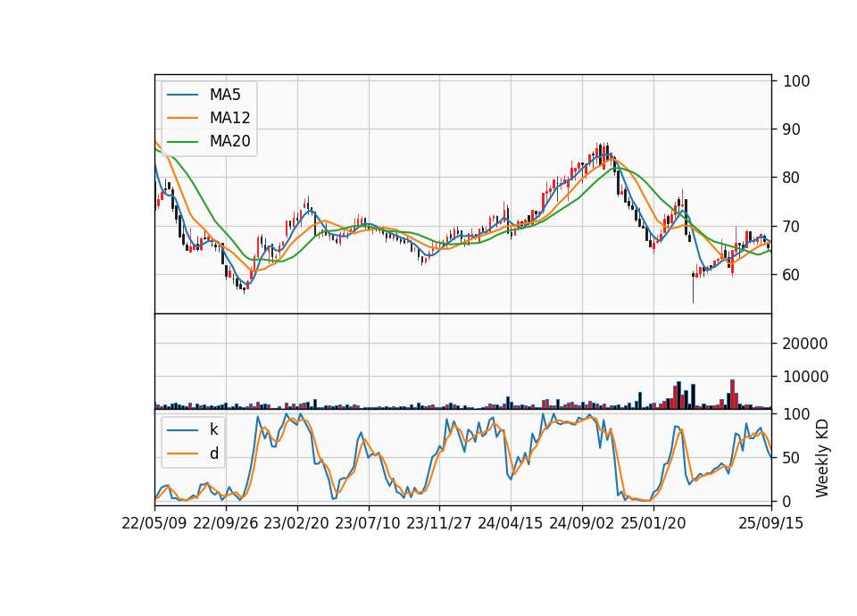The image size is (857, 616).
Task: Click the 24/04/15 date tick label
Action: (511, 523)
